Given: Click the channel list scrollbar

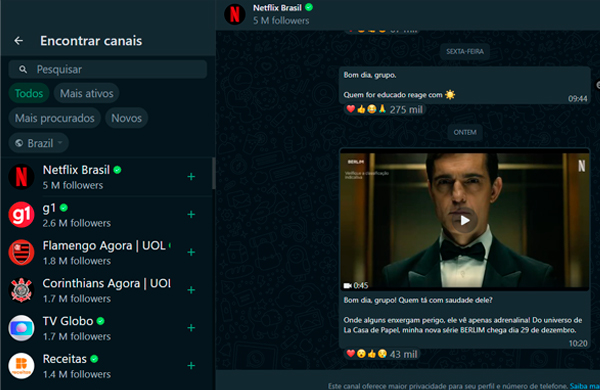Looking at the screenshot, I should (x=214, y=173).
